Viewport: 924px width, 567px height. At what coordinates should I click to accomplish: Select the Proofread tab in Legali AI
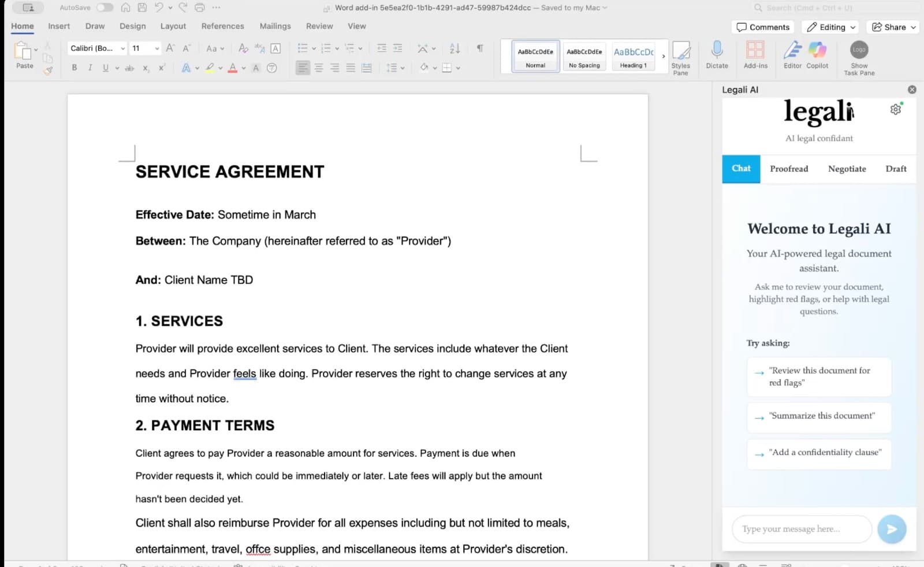789,169
